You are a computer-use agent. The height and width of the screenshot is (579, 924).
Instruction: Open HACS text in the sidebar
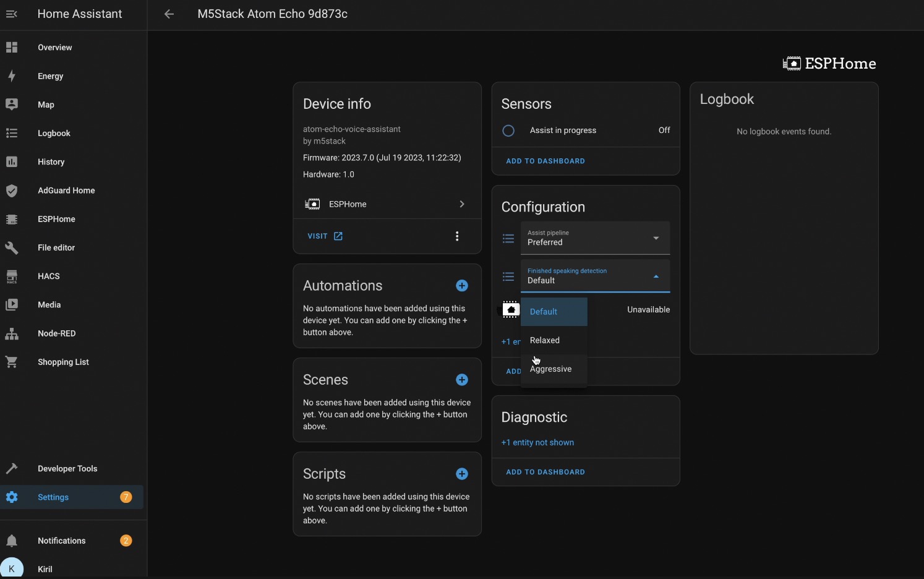[x=49, y=277]
